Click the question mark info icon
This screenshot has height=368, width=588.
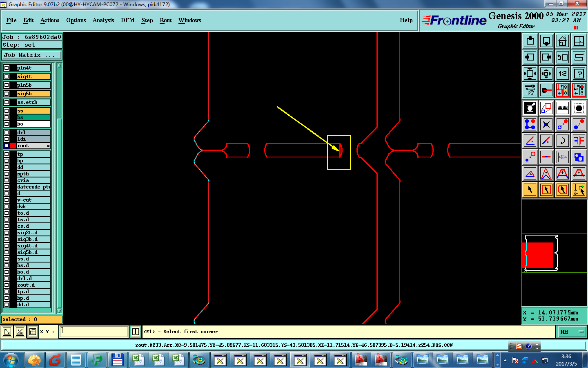coord(579,74)
